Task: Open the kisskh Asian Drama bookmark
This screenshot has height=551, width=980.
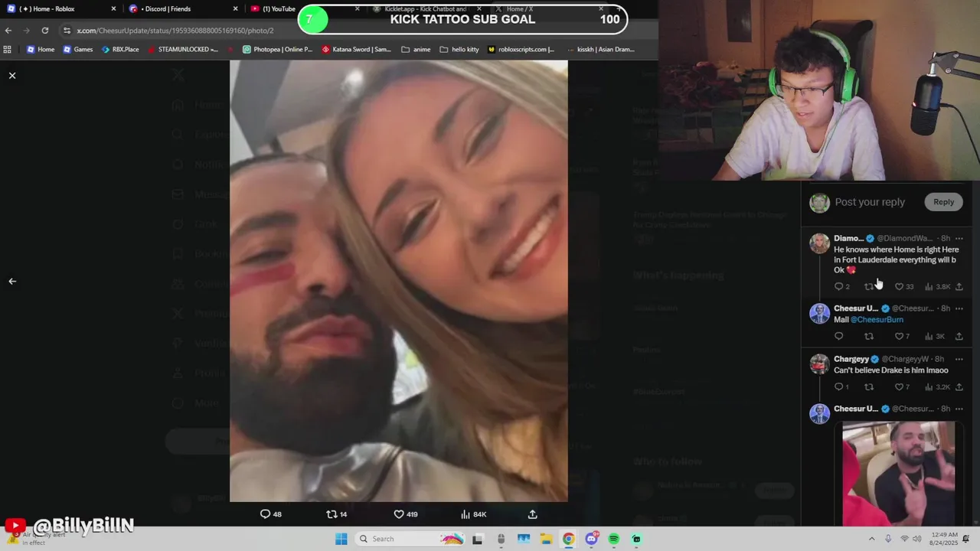Action: coord(602,49)
